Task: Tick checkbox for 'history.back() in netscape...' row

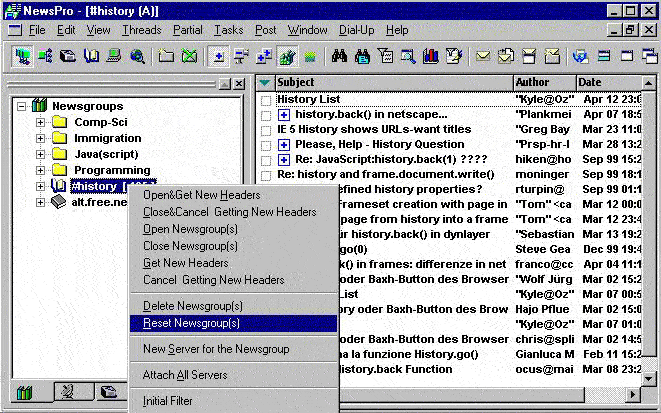Action: tap(266, 115)
